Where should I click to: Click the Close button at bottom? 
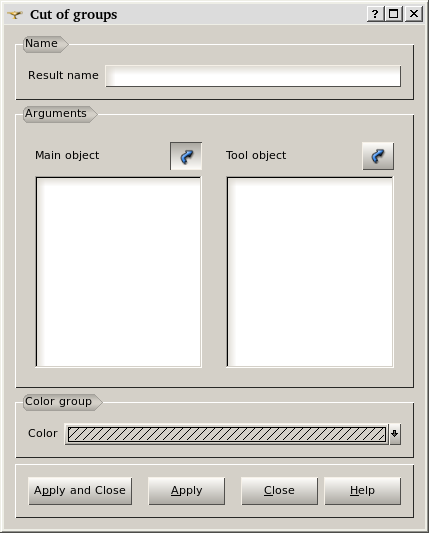(279, 491)
